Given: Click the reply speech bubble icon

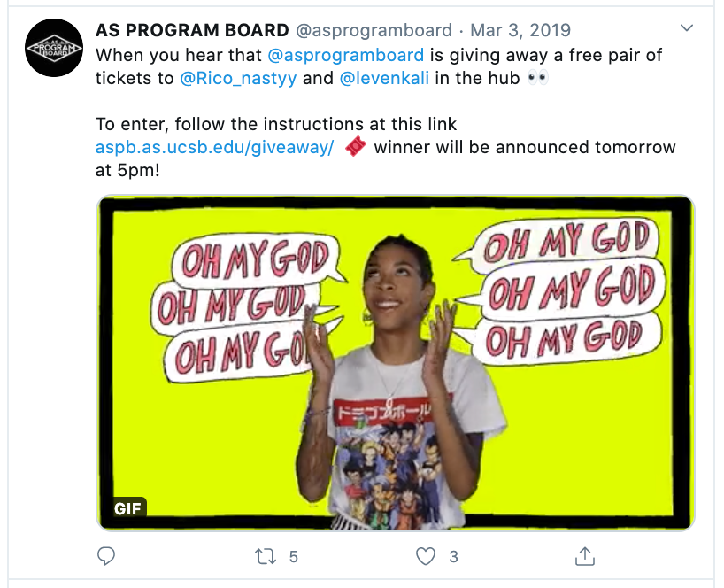Looking at the screenshot, I should [x=106, y=556].
